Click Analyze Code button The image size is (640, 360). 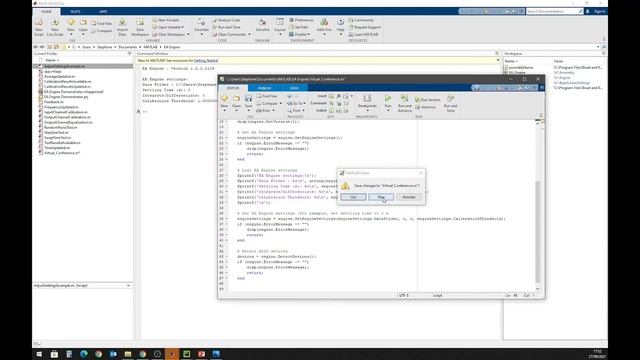(x=226, y=20)
